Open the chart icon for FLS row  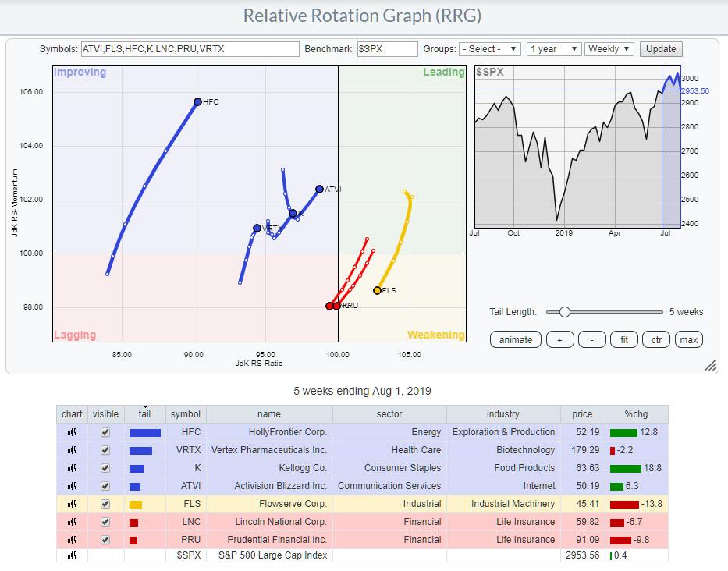72,504
